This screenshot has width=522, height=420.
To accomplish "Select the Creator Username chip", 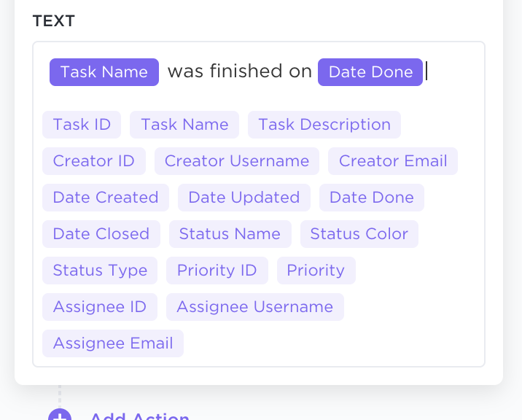I will click(237, 161).
